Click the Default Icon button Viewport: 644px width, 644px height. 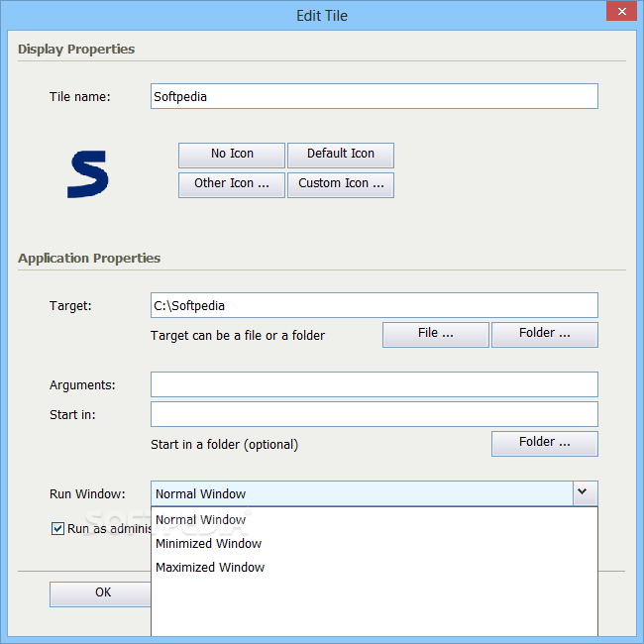(x=341, y=156)
